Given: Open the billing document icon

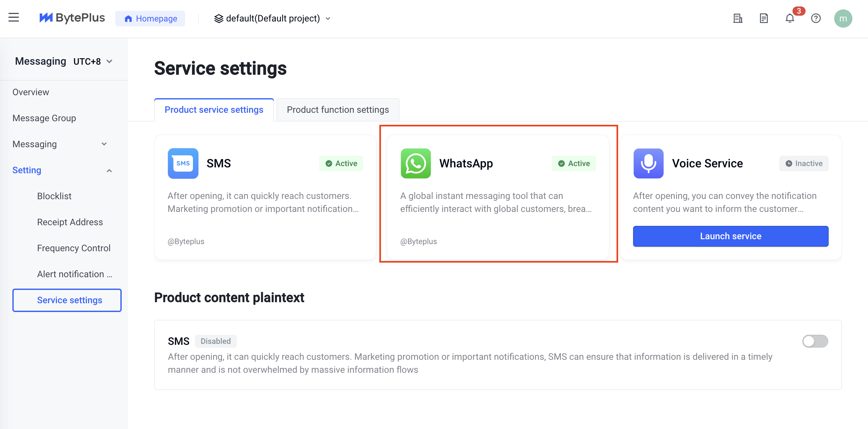Looking at the screenshot, I should point(764,18).
